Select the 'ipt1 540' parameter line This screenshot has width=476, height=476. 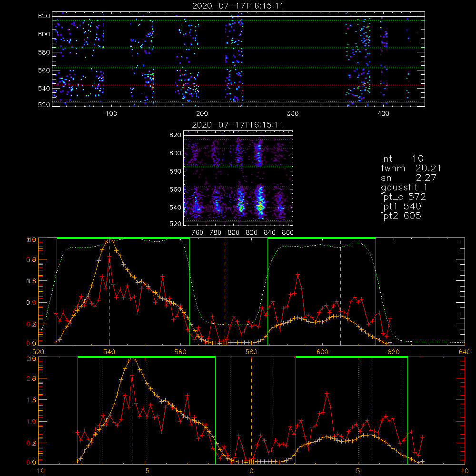click(x=401, y=207)
